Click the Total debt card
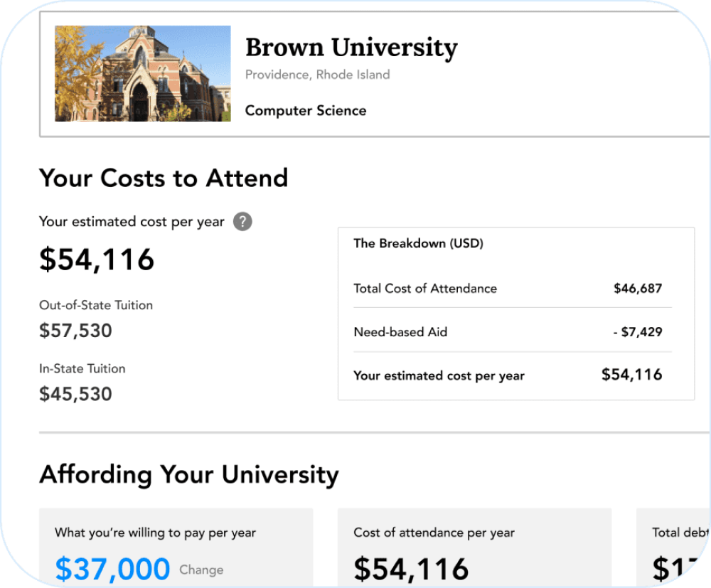Image resolution: width=711 pixels, height=588 pixels. point(674,547)
